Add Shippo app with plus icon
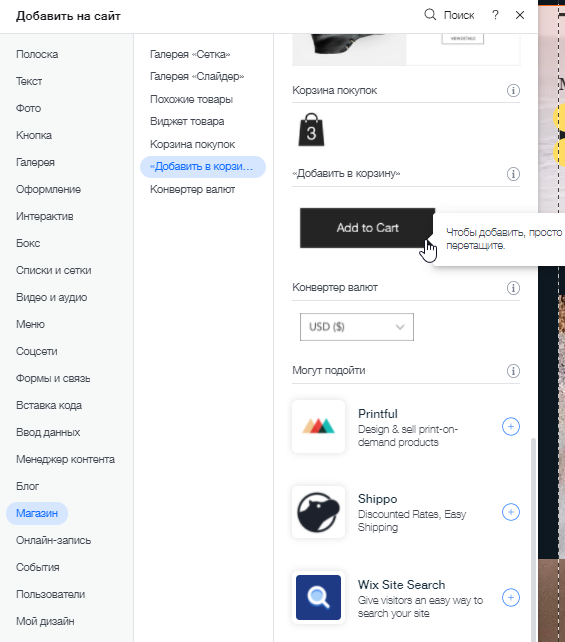Viewport: 565px width, 642px height. coord(511,512)
